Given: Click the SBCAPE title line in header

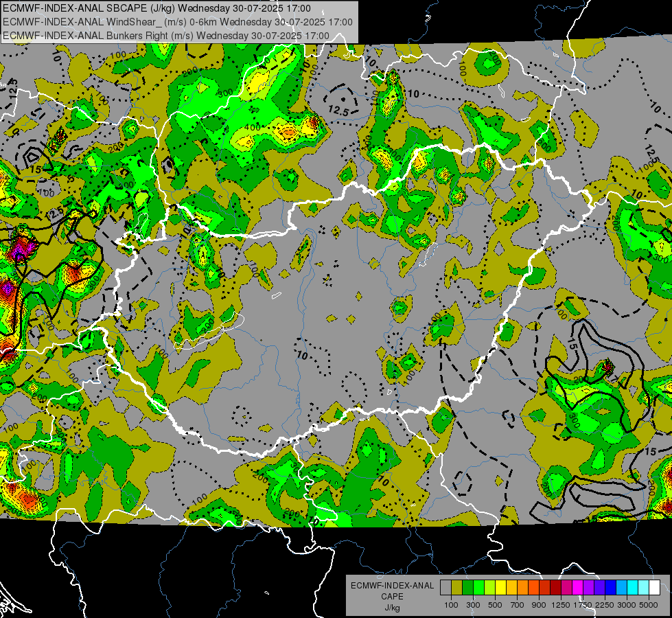Looking at the screenshot, I should tap(157, 8).
